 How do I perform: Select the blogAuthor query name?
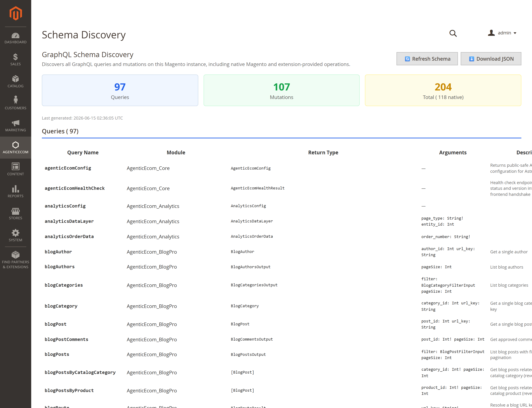click(x=58, y=252)
